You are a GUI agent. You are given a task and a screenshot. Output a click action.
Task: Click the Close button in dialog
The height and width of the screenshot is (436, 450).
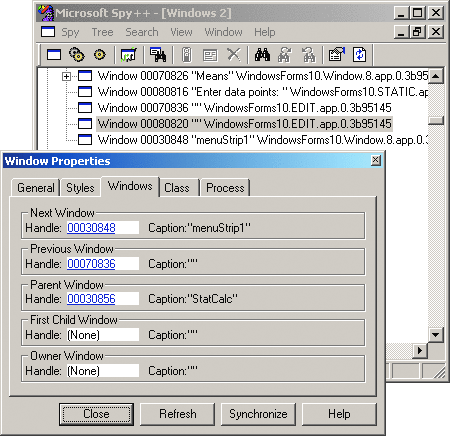point(96,414)
